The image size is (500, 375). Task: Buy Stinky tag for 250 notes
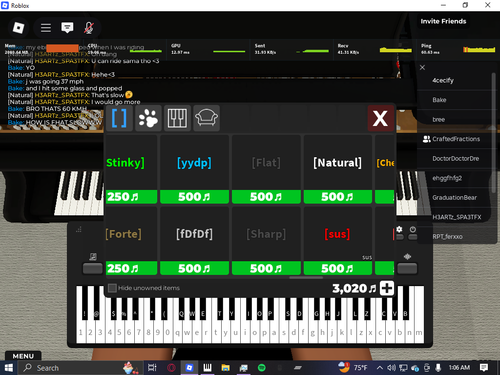point(131,197)
